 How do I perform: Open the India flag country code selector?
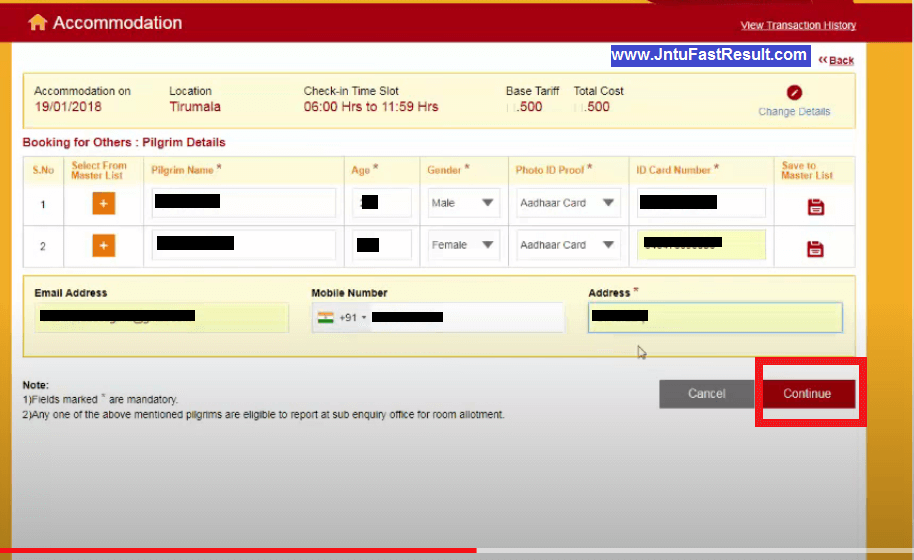click(342, 318)
